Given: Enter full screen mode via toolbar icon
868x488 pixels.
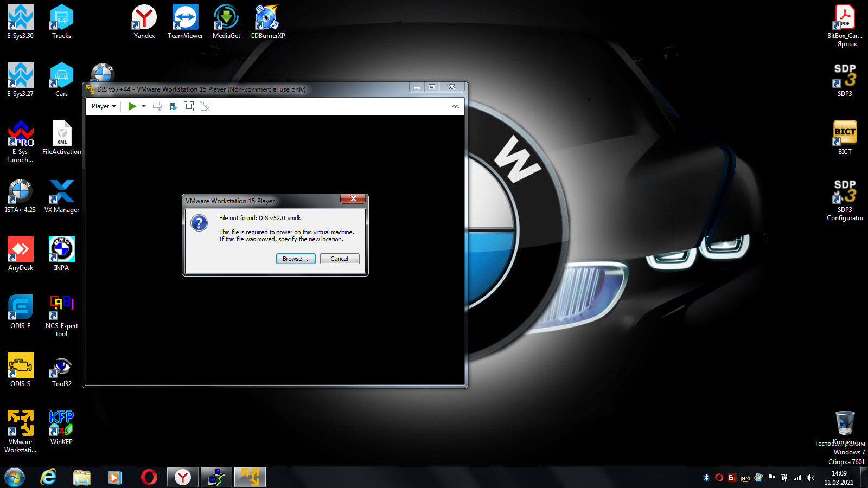Looking at the screenshot, I should point(189,106).
